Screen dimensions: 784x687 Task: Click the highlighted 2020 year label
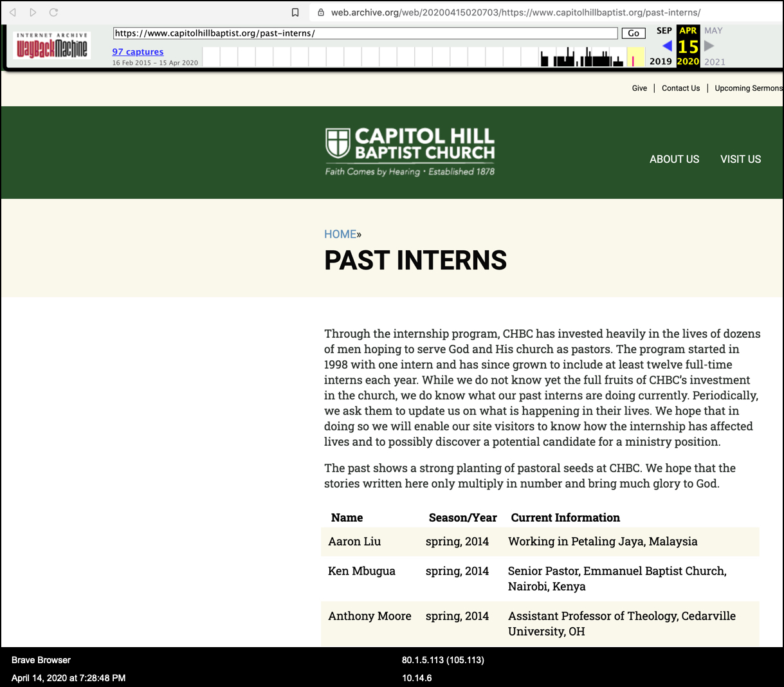pyautogui.click(x=688, y=62)
